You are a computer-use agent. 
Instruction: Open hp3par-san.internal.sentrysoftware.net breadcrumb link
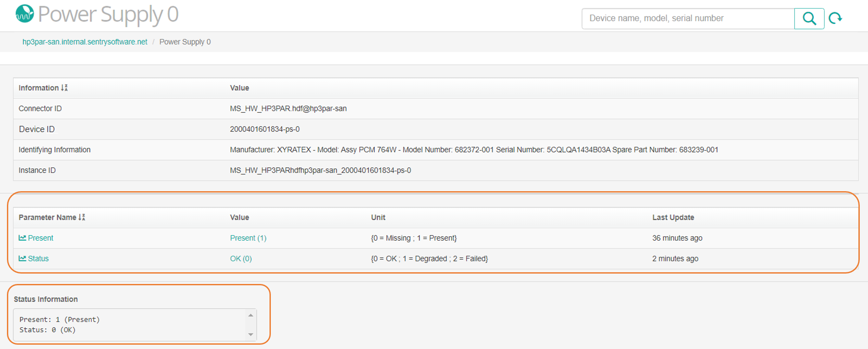tap(85, 42)
